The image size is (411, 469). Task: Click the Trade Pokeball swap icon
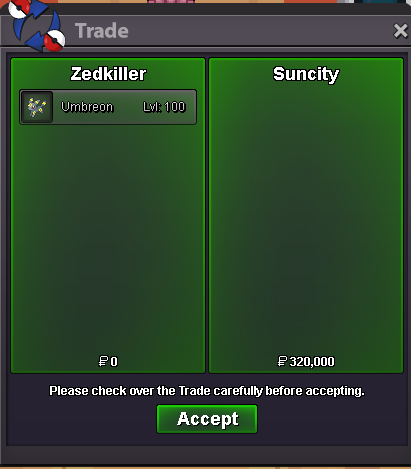click(x=37, y=25)
